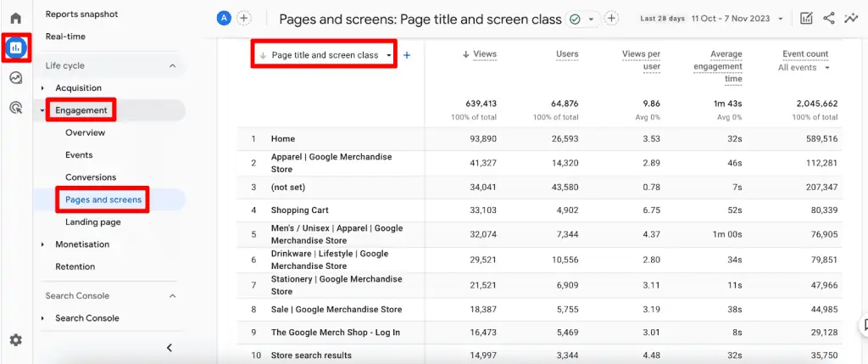Image resolution: width=868 pixels, height=364 pixels.
Task: Collapse the Life cycle section
Action: coord(172,65)
